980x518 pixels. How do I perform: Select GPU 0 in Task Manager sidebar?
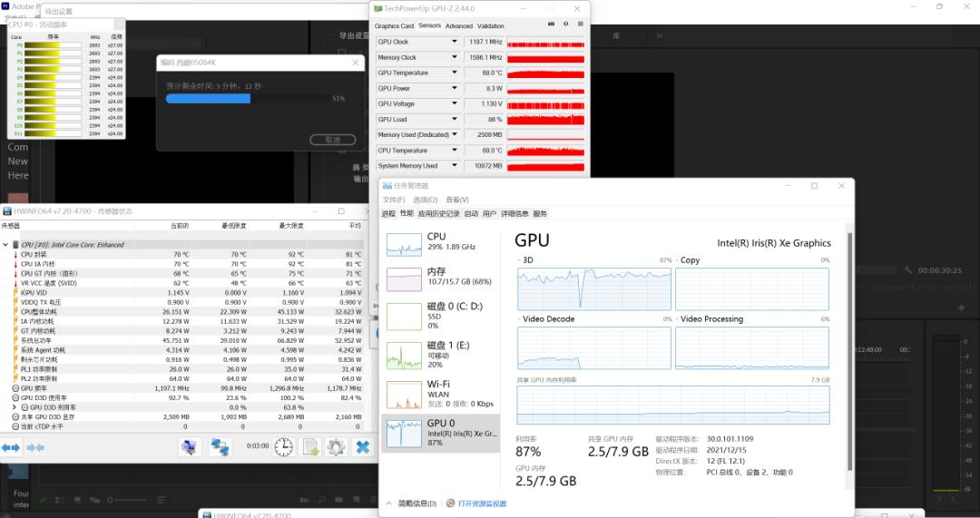pos(441,433)
